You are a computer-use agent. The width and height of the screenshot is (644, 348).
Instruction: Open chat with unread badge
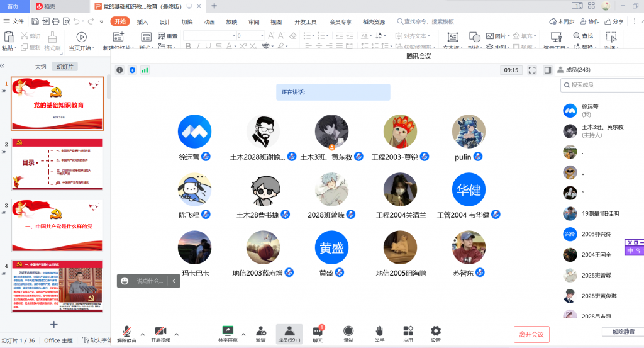coord(318,332)
